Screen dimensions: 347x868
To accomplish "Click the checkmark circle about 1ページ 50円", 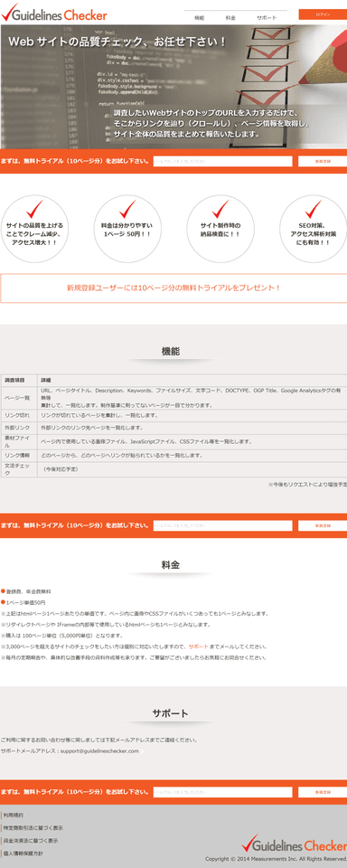I will click(127, 229).
